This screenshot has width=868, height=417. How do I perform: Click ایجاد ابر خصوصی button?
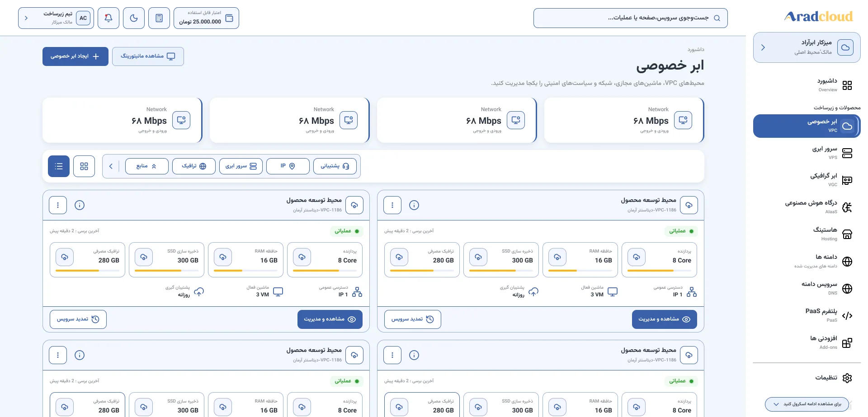75,56
